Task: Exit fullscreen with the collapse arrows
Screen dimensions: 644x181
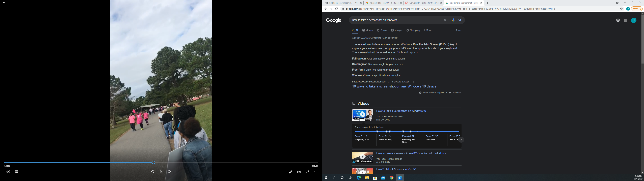Action: point(307,172)
